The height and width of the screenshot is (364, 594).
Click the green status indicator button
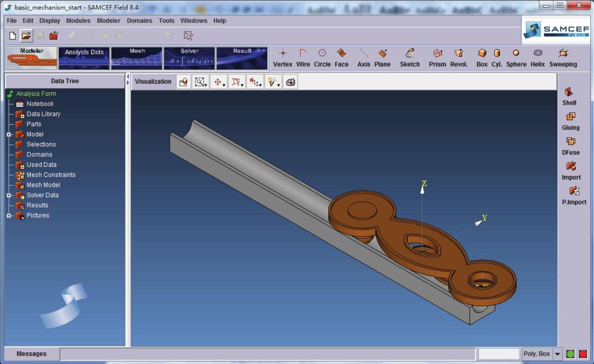coord(571,354)
